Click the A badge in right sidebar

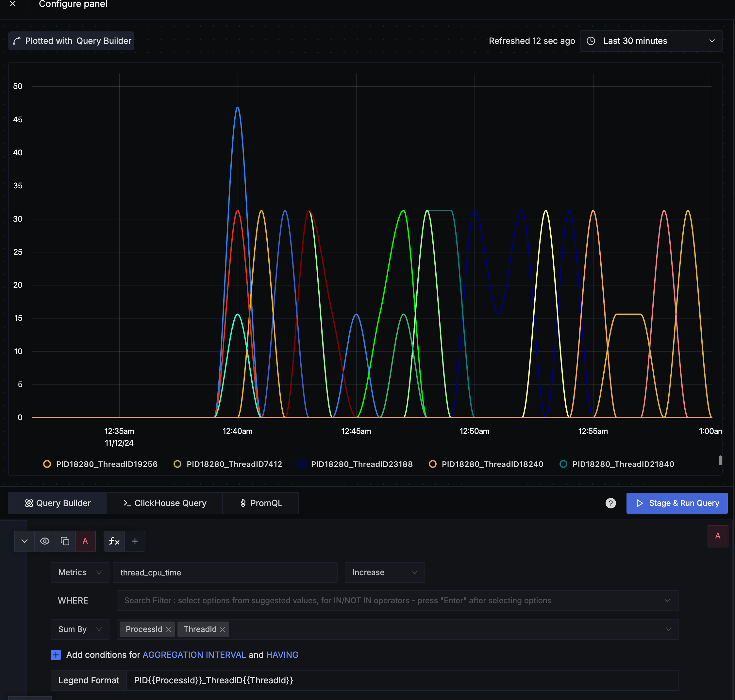click(x=717, y=536)
